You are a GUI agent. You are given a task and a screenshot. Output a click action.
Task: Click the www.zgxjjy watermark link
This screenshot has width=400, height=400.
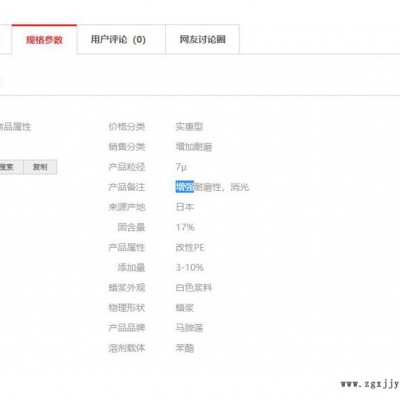coord(370,384)
